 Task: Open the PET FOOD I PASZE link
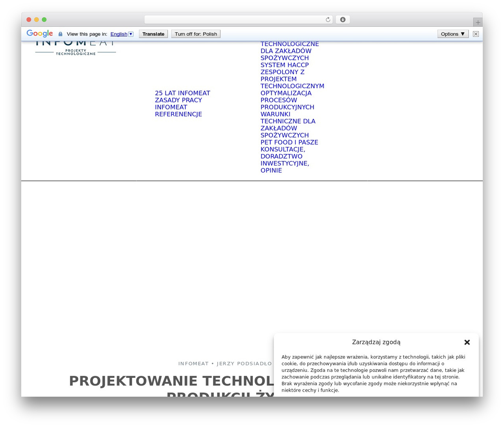(x=289, y=142)
